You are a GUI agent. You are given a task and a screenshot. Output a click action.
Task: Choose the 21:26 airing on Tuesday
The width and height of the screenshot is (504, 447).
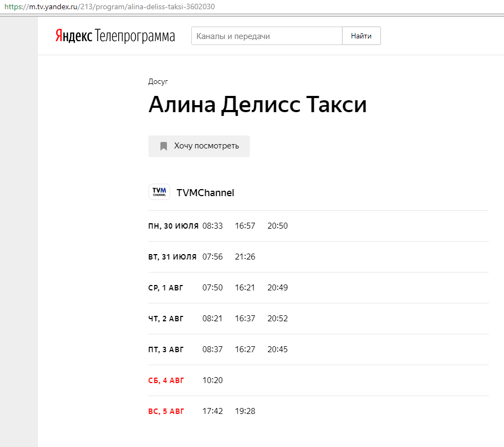[x=245, y=257]
